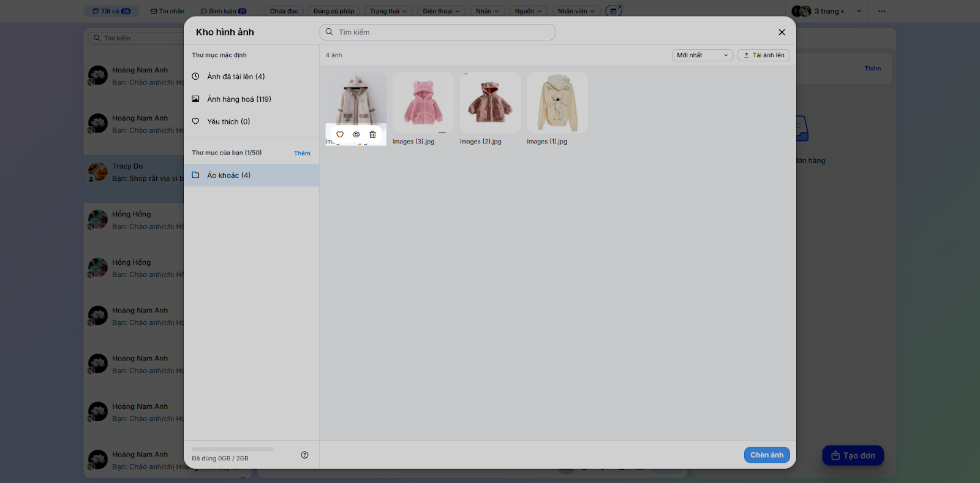Switch to the Bình luận tab behind the dialog
Image resolution: width=980 pixels, height=483 pixels.
[x=224, y=11]
